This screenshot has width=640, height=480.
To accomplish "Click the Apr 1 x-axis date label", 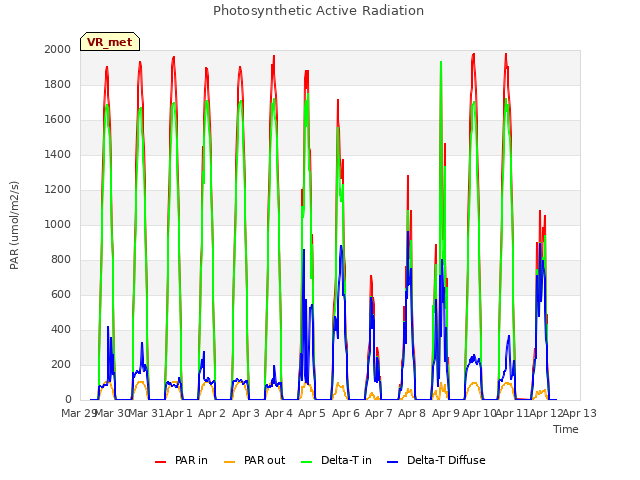I will pyautogui.click(x=179, y=413).
